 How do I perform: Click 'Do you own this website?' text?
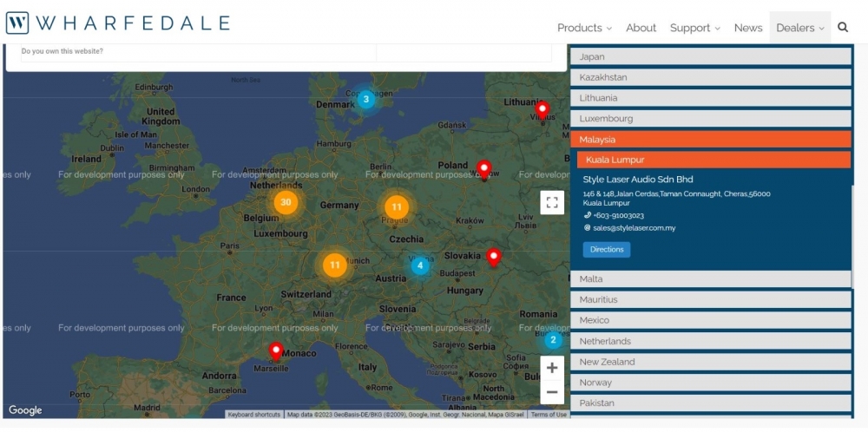point(62,51)
